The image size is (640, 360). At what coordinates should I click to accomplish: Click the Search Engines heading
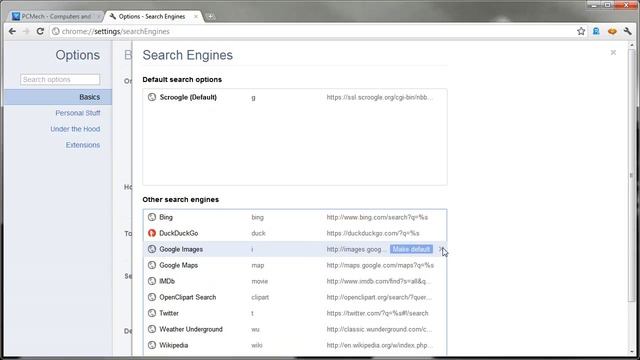(x=187, y=55)
